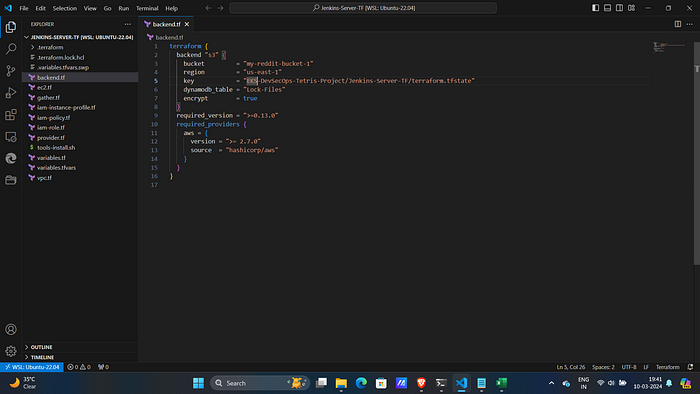
Task: Open editor more actions menu
Action: (690, 24)
